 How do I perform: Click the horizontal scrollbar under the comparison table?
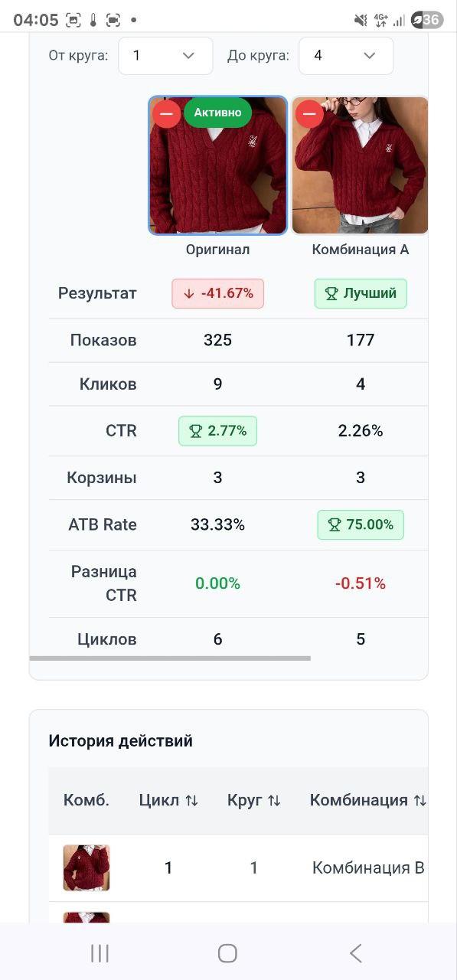pos(170,657)
